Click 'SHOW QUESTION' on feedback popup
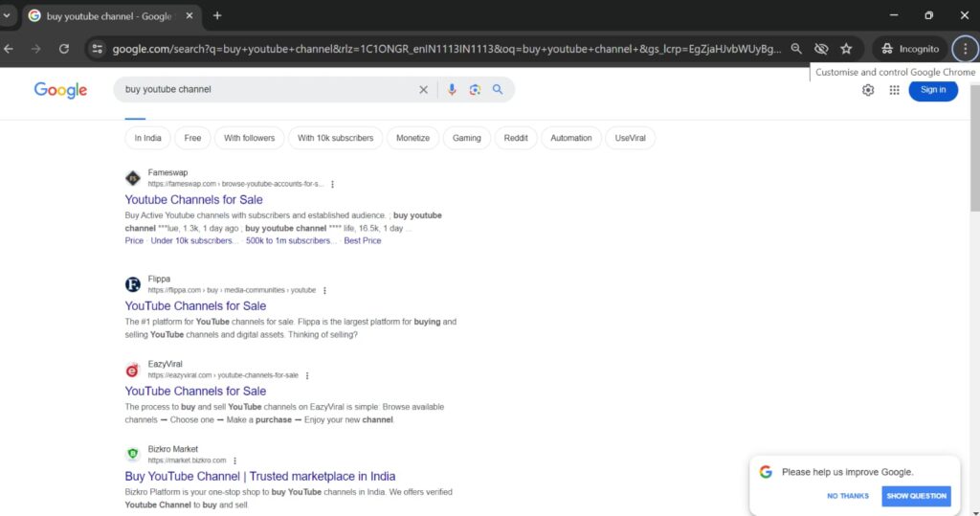This screenshot has width=980, height=516. click(916, 496)
